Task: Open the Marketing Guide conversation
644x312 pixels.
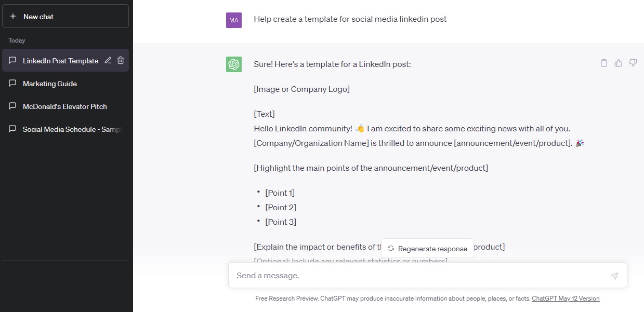Action: (x=50, y=84)
